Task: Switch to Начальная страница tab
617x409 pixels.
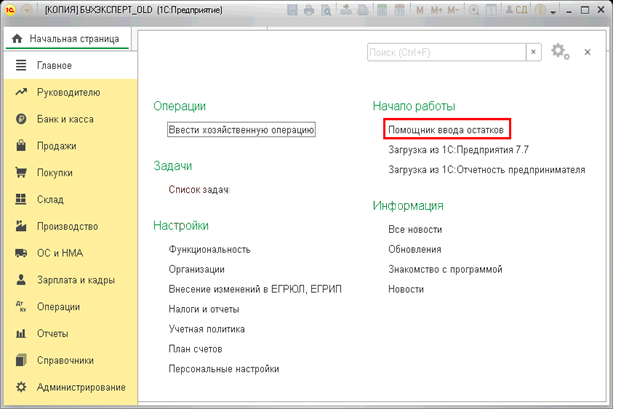Action: click(67, 39)
